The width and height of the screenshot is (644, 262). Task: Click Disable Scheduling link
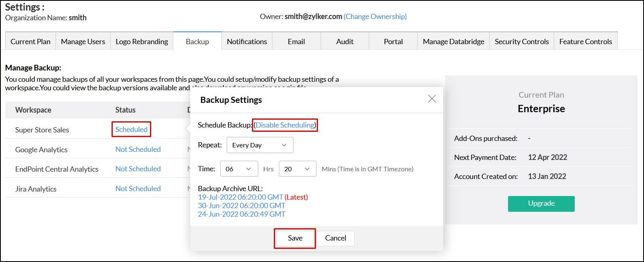coord(285,125)
